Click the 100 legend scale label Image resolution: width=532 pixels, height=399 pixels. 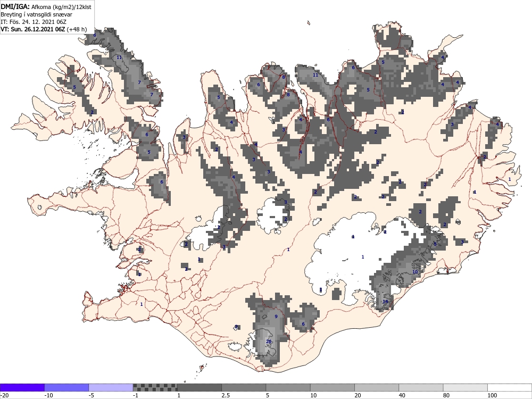click(492, 395)
